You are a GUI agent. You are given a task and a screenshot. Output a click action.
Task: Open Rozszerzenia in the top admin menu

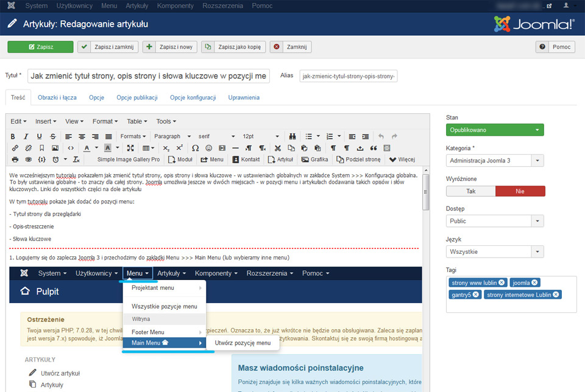223,5
